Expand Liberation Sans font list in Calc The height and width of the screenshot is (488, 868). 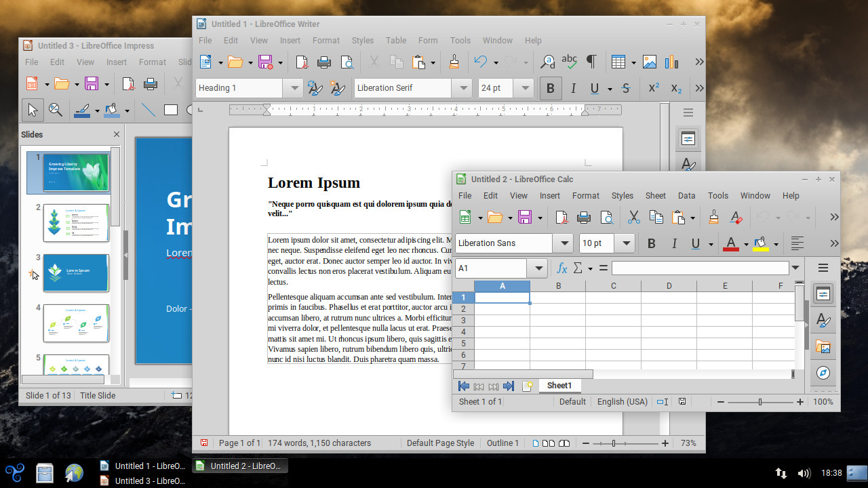pyautogui.click(x=563, y=243)
